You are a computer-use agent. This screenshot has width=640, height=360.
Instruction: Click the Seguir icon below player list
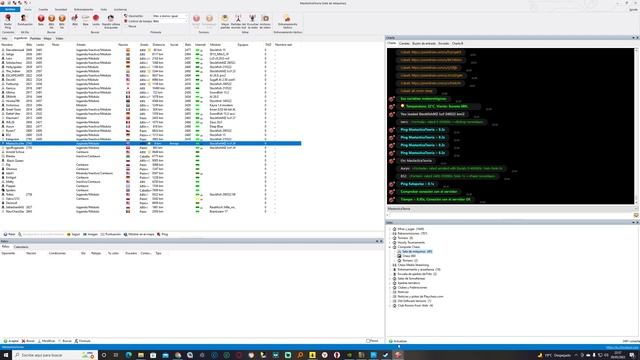(74, 234)
